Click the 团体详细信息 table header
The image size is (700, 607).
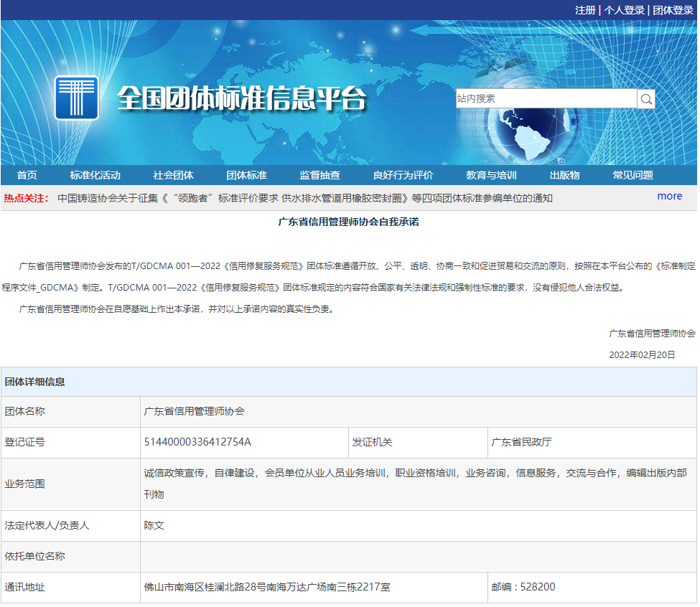pyautogui.click(x=35, y=382)
